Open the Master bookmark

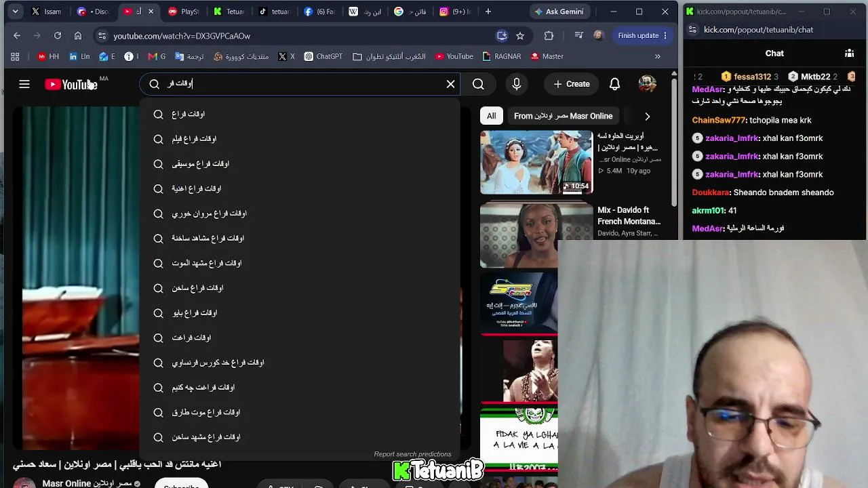point(547,56)
